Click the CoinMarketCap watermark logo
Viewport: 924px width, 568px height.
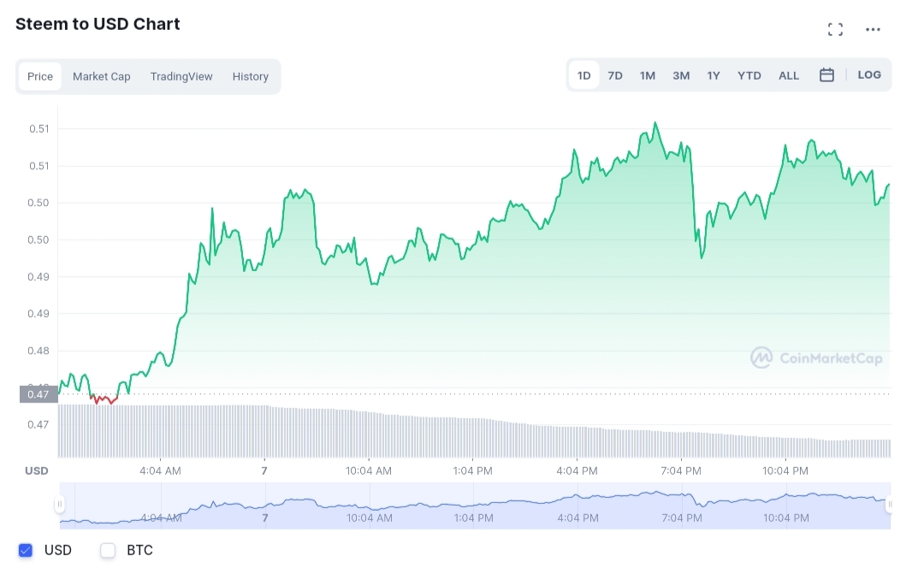tap(816, 358)
